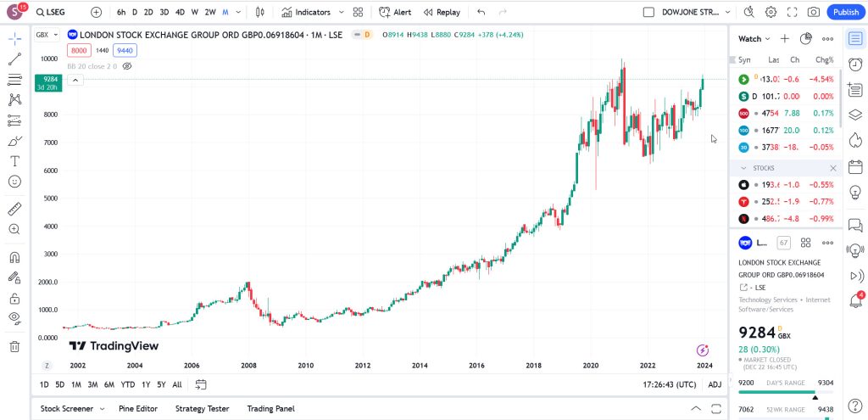Open the Indicators menu
This screenshot has height=420, width=868.
pos(312,13)
